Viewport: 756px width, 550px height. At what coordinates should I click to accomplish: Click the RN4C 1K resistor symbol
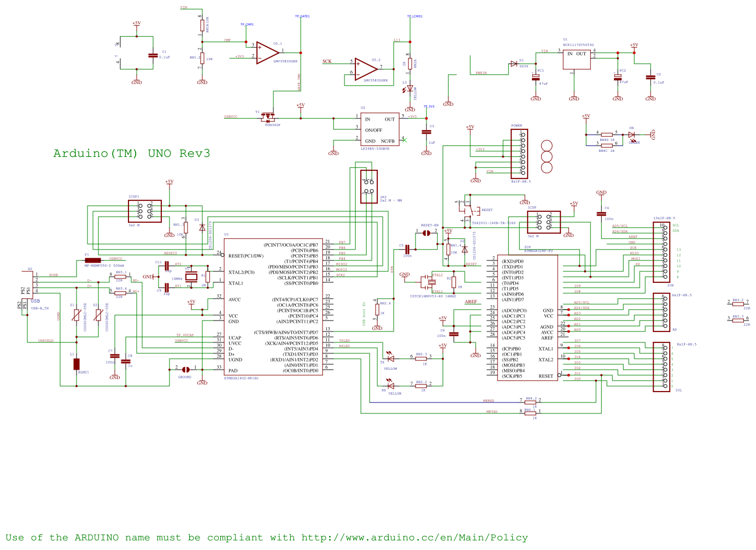[607, 145]
